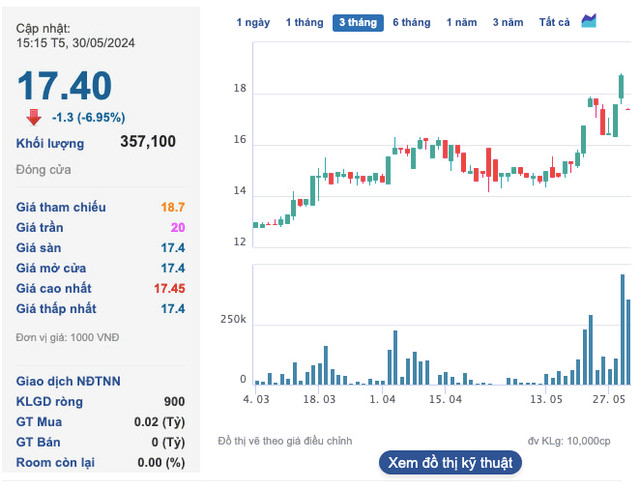Click the Giá trần value 20

(x=178, y=227)
